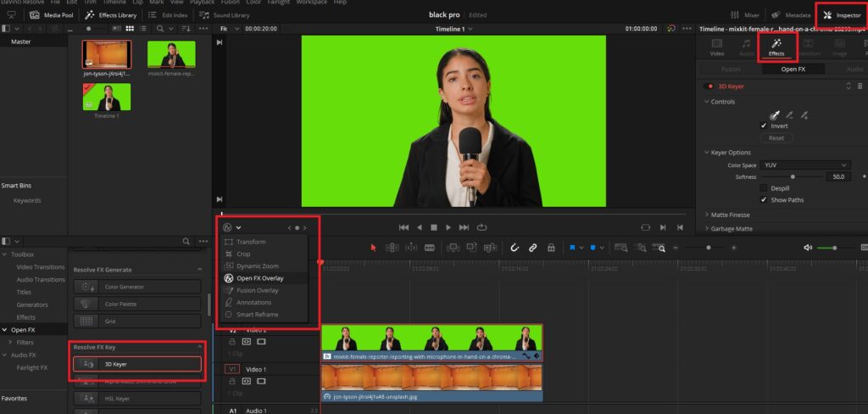Disable the 3D Keyer effect toggle

click(708, 87)
